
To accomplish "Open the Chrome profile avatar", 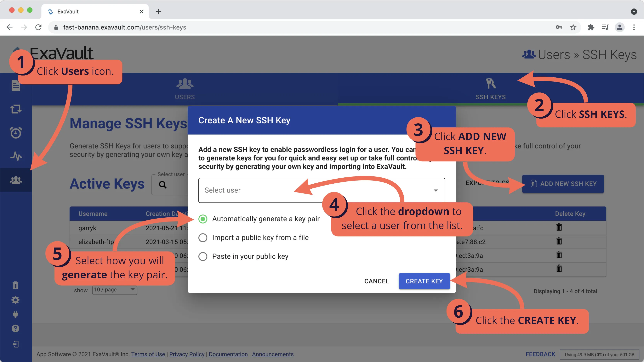I will [x=619, y=27].
